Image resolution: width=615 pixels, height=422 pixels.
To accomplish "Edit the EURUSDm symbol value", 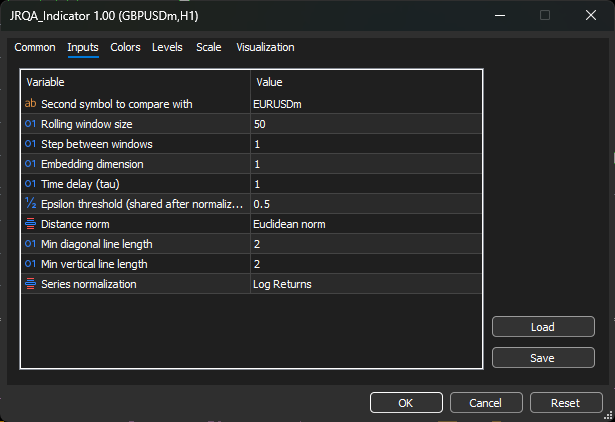I will (366, 104).
